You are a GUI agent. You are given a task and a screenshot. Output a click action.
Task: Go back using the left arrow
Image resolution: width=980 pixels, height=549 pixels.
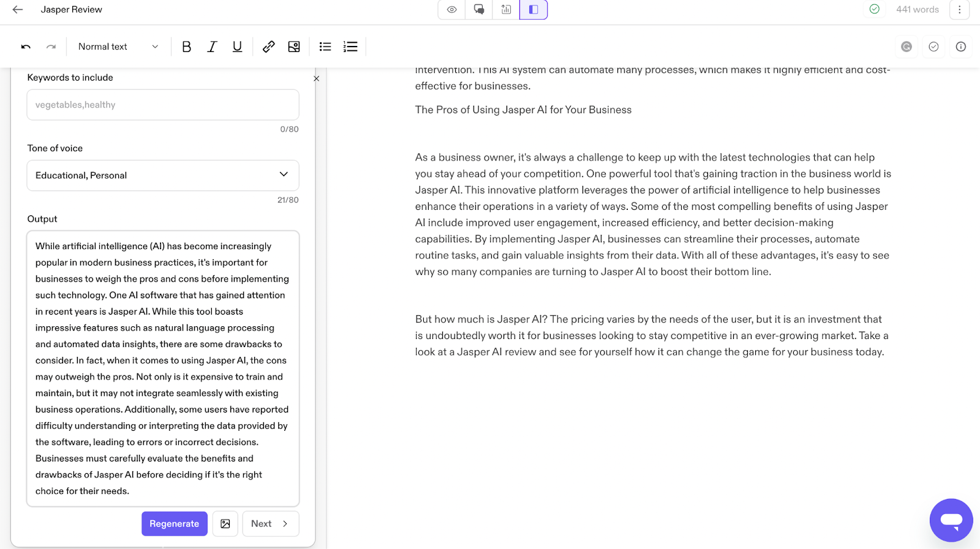(18, 10)
